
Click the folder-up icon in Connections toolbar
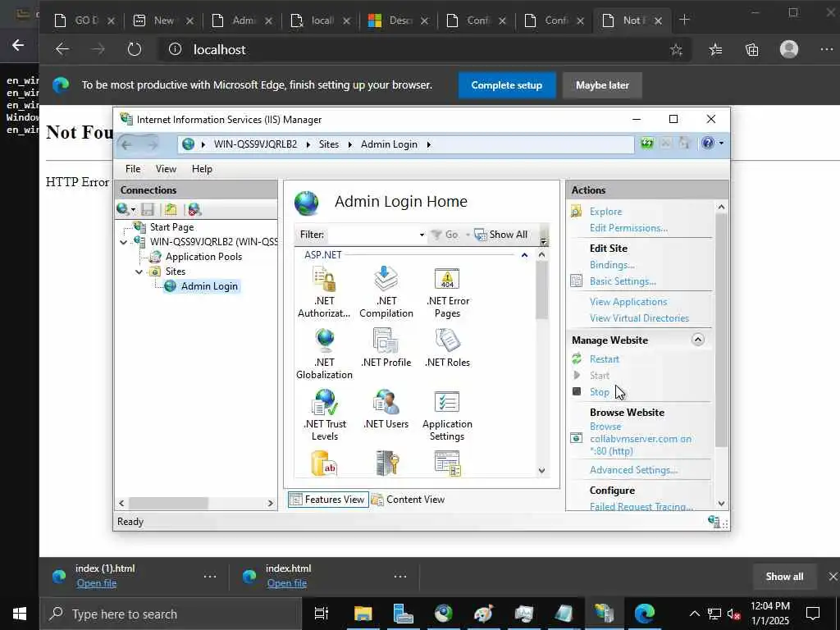pyautogui.click(x=171, y=209)
